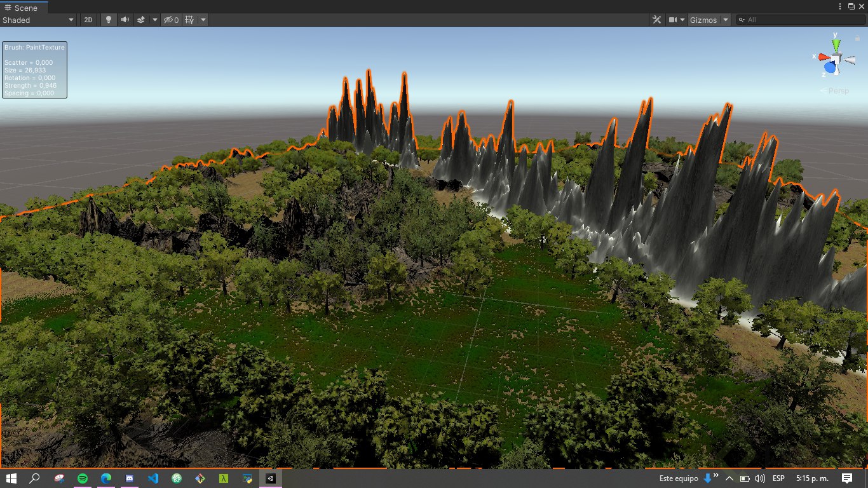Open the component editor tools icon
This screenshot has height=488, width=868.
pos(656,20)
